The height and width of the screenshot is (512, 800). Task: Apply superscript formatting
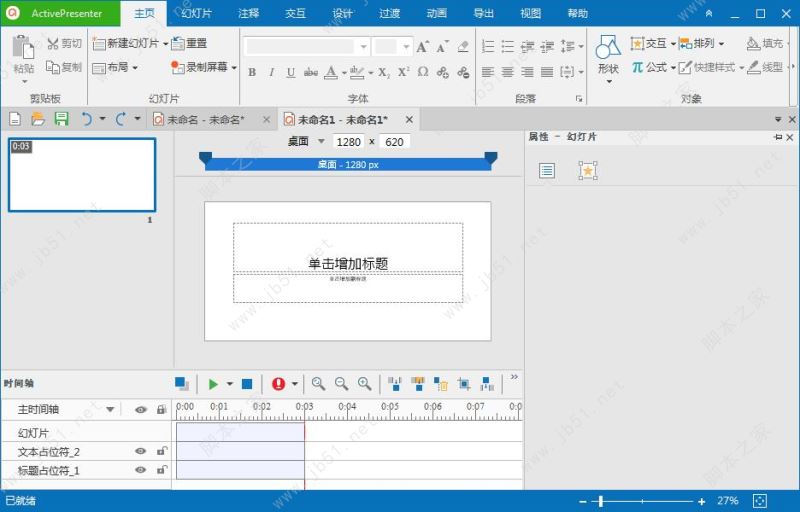[x=404, y=71]
